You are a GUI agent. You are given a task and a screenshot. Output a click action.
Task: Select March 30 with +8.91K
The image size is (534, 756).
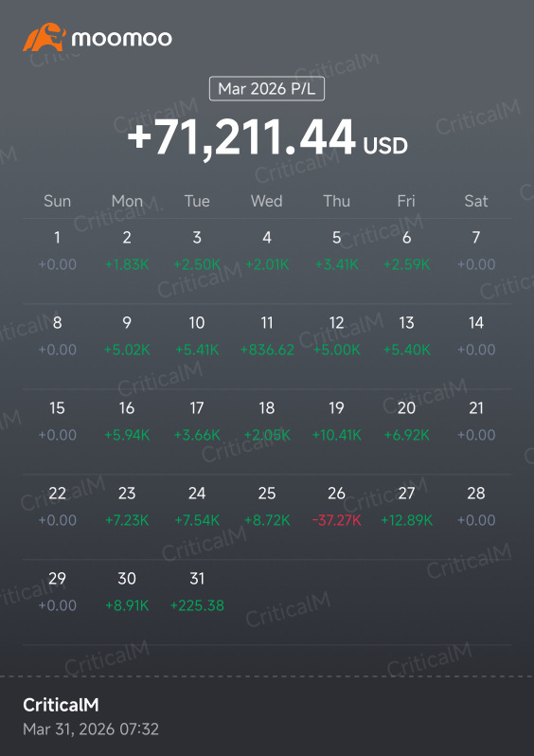127,591
